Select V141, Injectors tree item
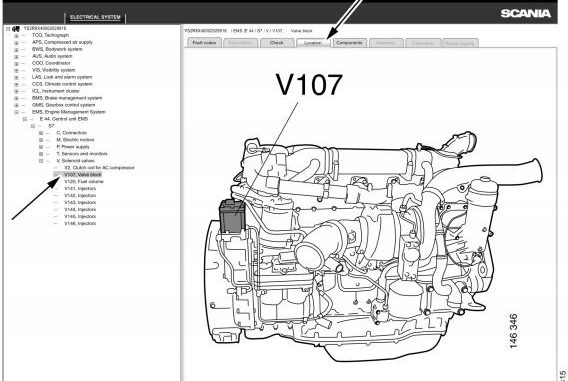This screenshot has height=381, width=568. tap(80, 189)
